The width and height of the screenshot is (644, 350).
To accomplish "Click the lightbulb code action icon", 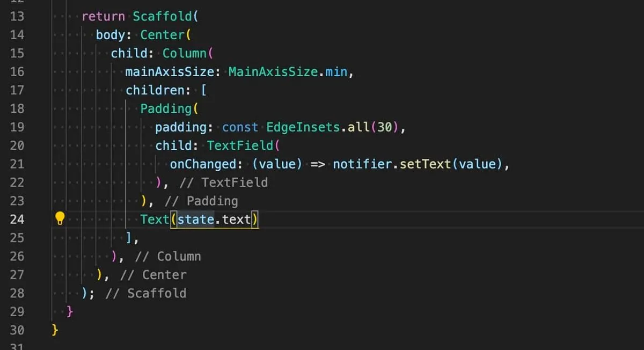I will pyautogui.click(x=60, y=218).
